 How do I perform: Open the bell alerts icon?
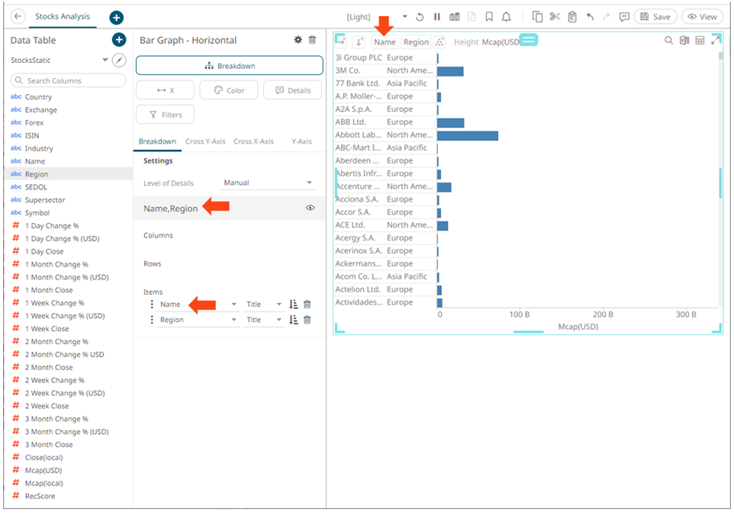[506, 17]
